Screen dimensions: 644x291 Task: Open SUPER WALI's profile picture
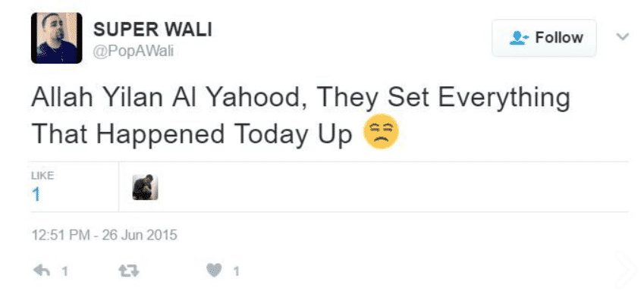click(57, 38)
